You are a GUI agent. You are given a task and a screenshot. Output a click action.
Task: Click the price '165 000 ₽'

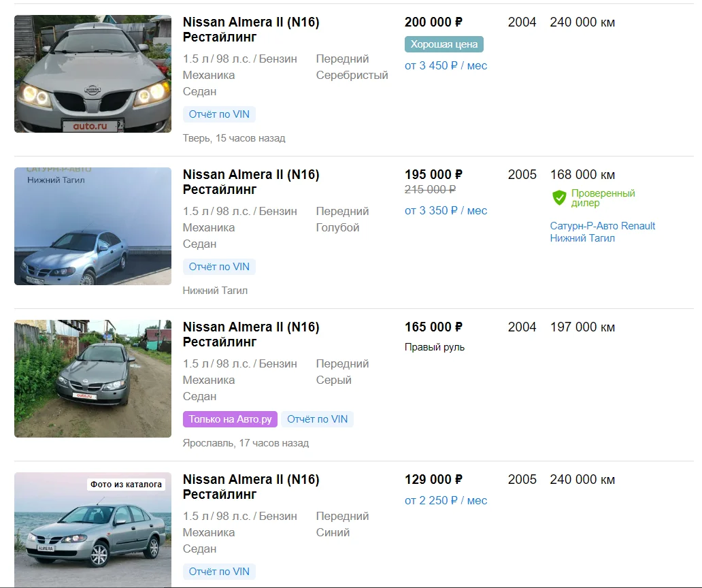(x=433, y=327)
